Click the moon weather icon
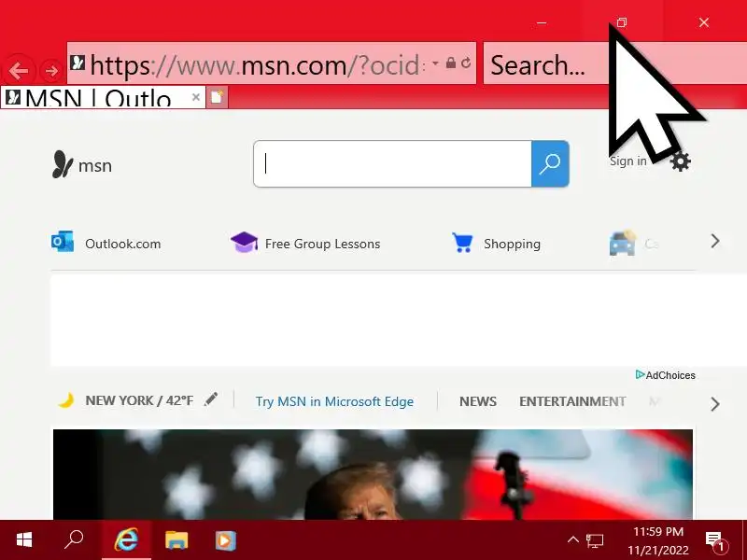 66,400
